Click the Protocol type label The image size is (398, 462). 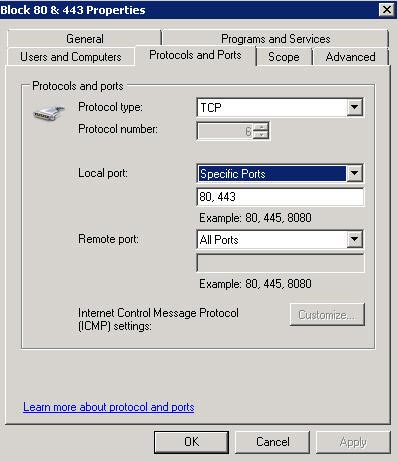point(110,107)
